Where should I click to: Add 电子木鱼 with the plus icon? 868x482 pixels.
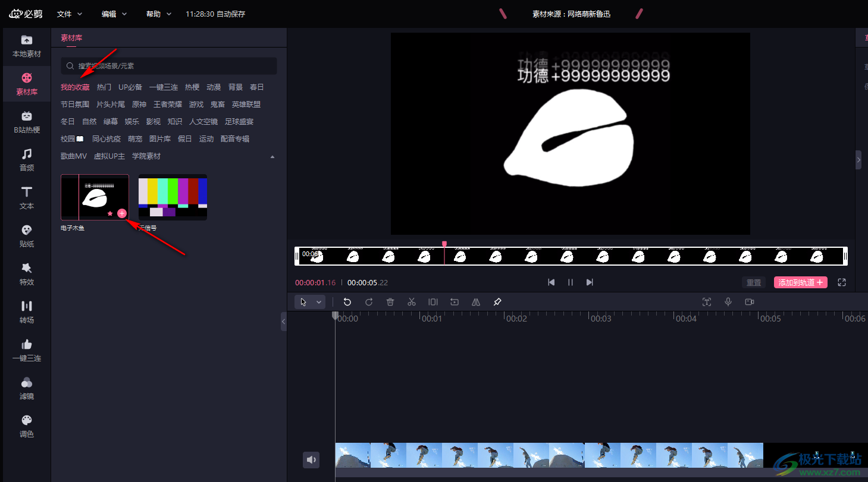(122, 213)
